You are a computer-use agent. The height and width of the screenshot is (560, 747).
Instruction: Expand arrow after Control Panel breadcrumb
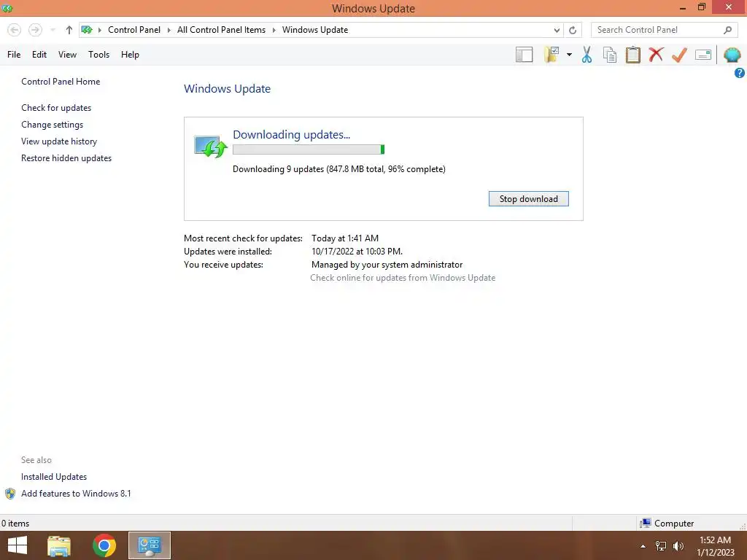point(169,30)
